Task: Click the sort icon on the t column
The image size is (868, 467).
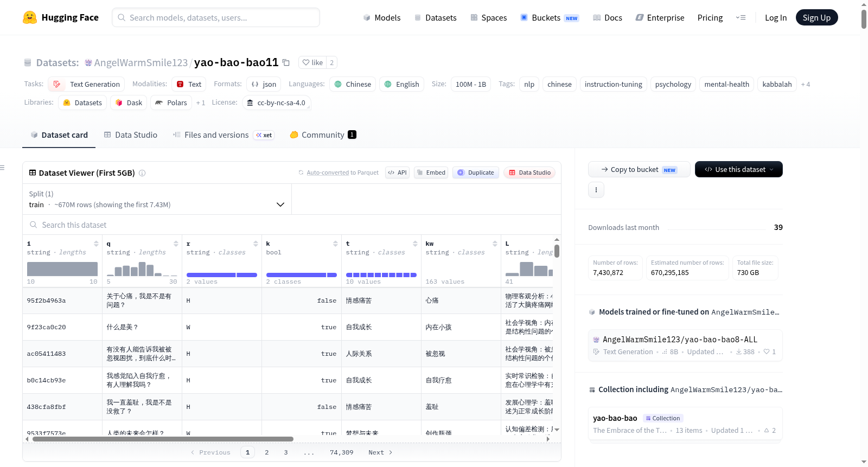Action: [x=415, y=244]
